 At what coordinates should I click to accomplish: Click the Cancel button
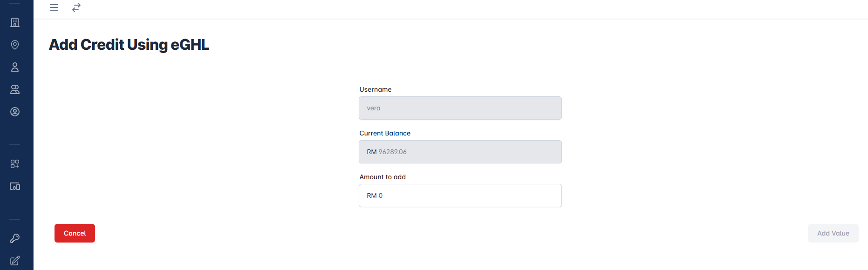(x=75, y=233)
